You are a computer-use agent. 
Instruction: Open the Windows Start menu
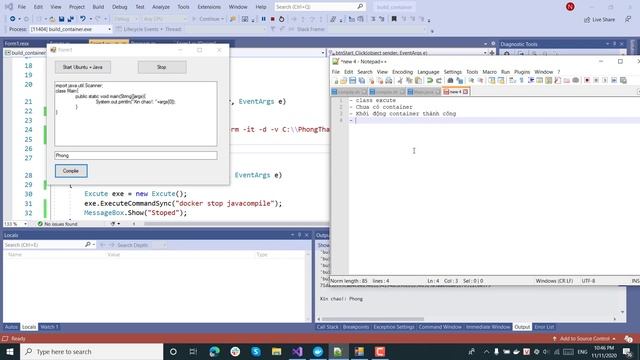10,351
